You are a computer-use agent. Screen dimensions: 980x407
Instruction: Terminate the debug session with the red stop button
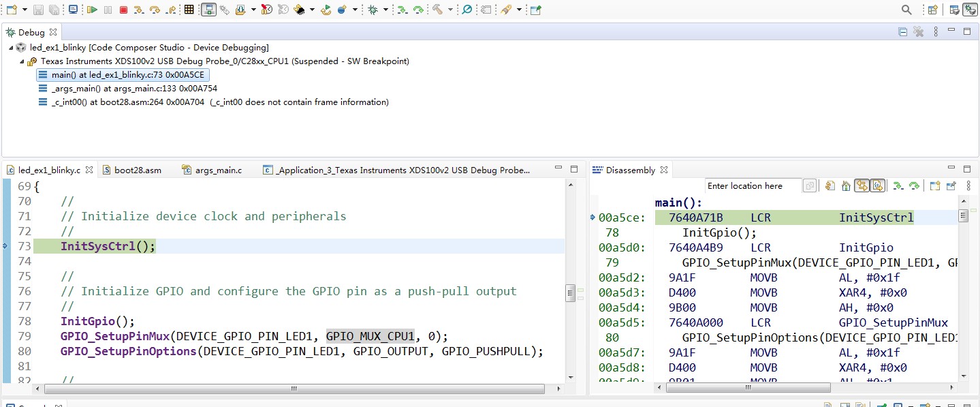click(x=123, y=10)
